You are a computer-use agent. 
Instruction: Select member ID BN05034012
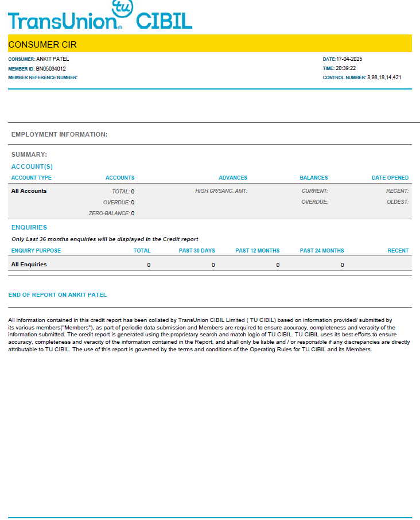50,69
